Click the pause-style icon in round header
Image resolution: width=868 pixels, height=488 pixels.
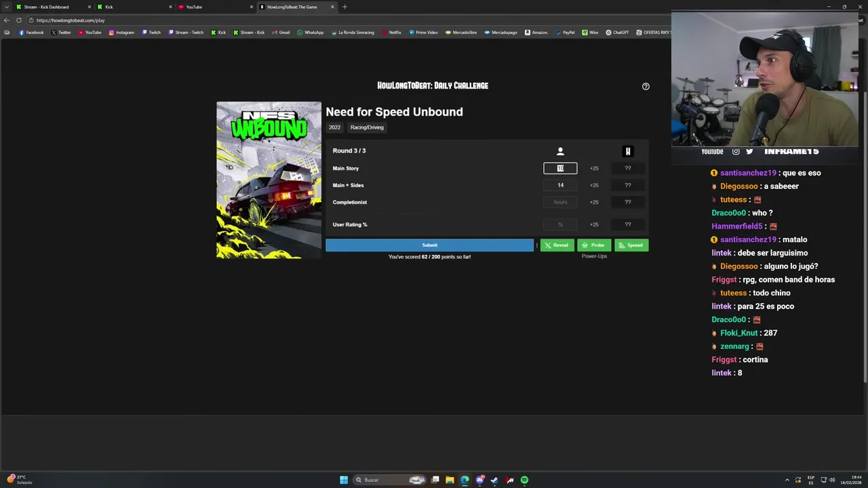(627, 151)
